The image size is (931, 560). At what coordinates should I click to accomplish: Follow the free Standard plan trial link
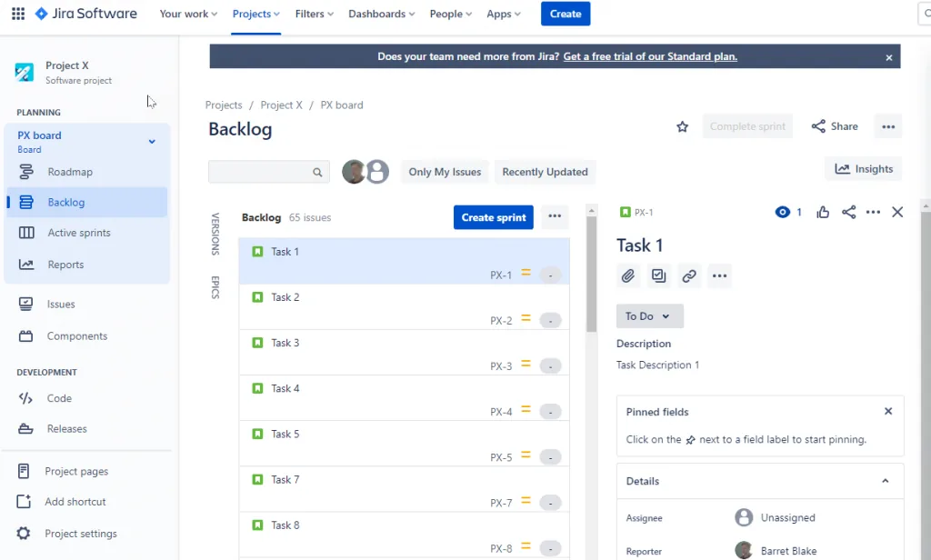coord(648,56)
